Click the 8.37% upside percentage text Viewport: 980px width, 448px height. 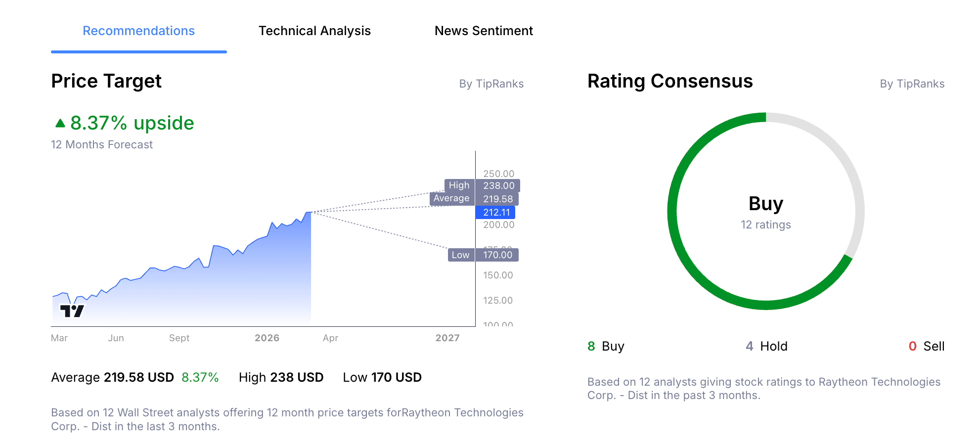tap(132, 123)
